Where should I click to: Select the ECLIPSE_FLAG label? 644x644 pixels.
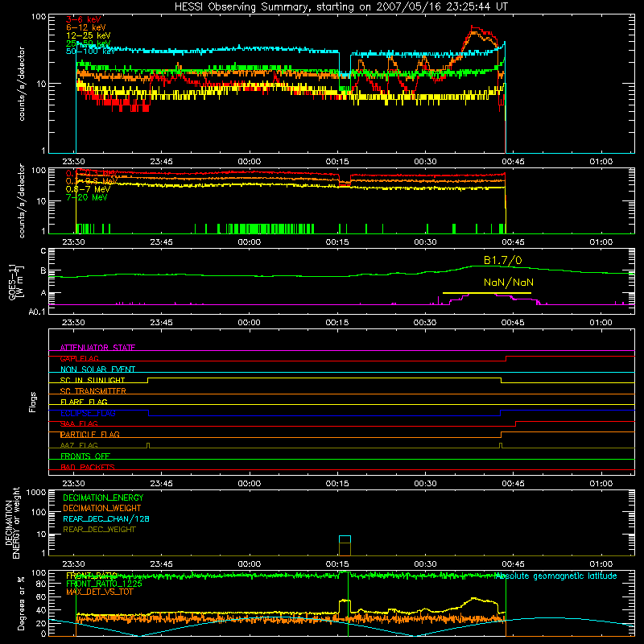pyautogui.click(x=88, y=413)
